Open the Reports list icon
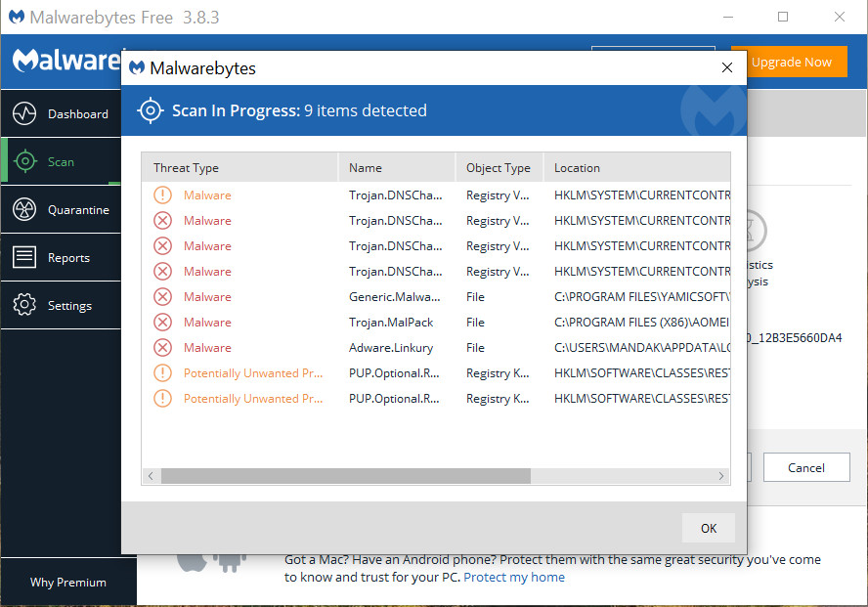Screen dimensions: 868x607 click(24, 257)
